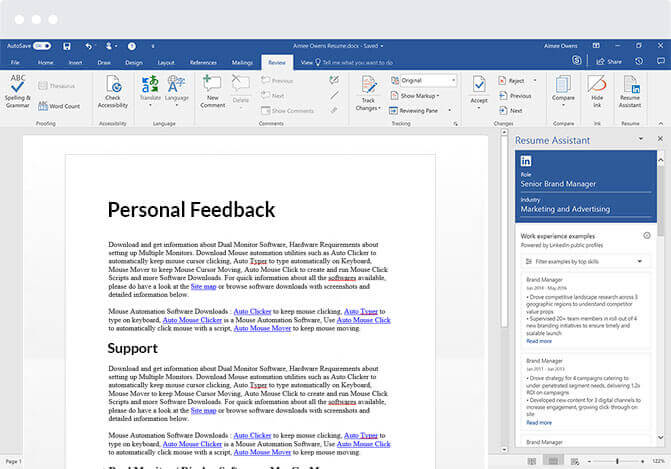Edit the Senior Brand Manager role field
671x469 pixels.
pos(585,184)
